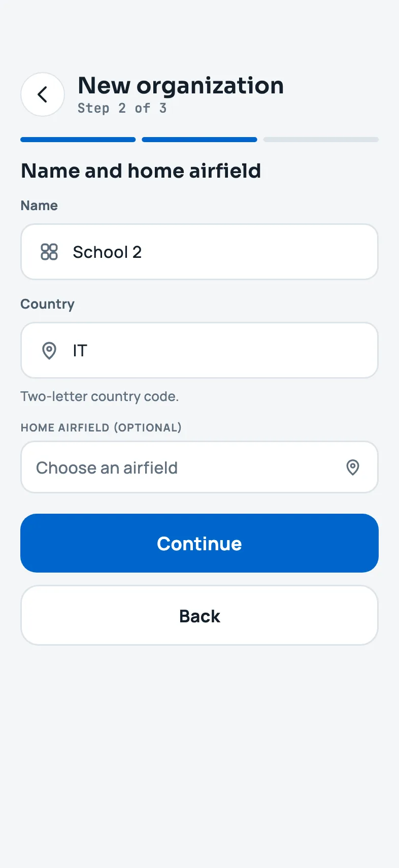399x868 pixels.
Task: Click the Continue button
Action: [x=199, y=543]
